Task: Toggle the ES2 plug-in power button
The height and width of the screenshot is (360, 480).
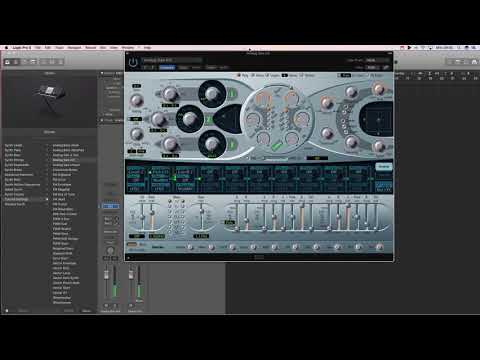Action: pyautogui.click(x=133, y=62)
